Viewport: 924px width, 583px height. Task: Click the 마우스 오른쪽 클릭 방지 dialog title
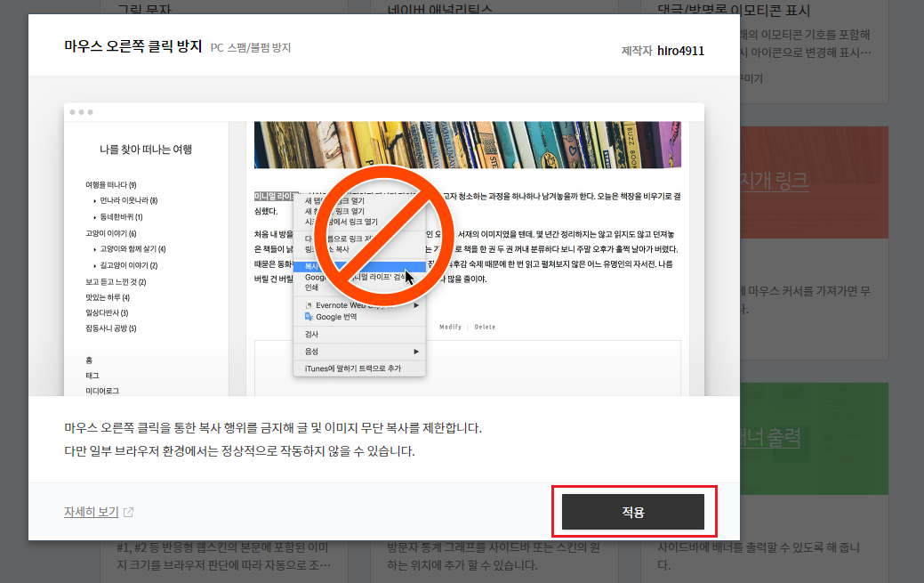coord(133,46)
